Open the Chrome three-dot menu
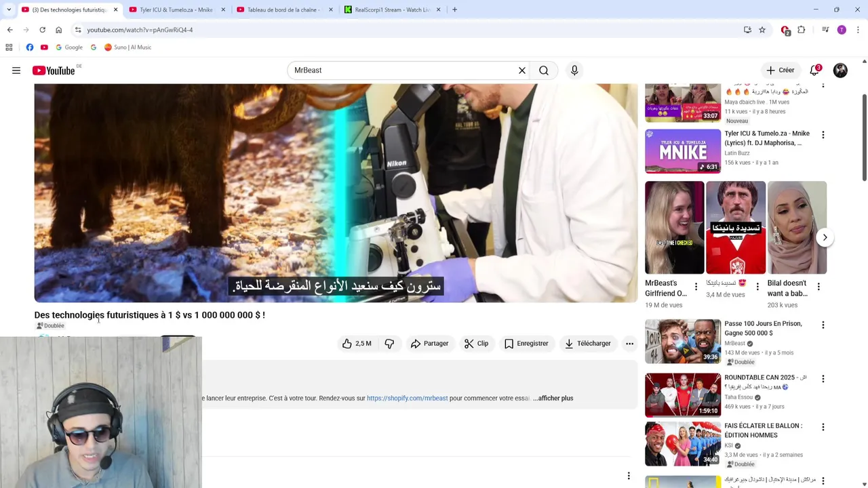Image resolution: width=868 pixels, height=488 pixels. point(858,30)
